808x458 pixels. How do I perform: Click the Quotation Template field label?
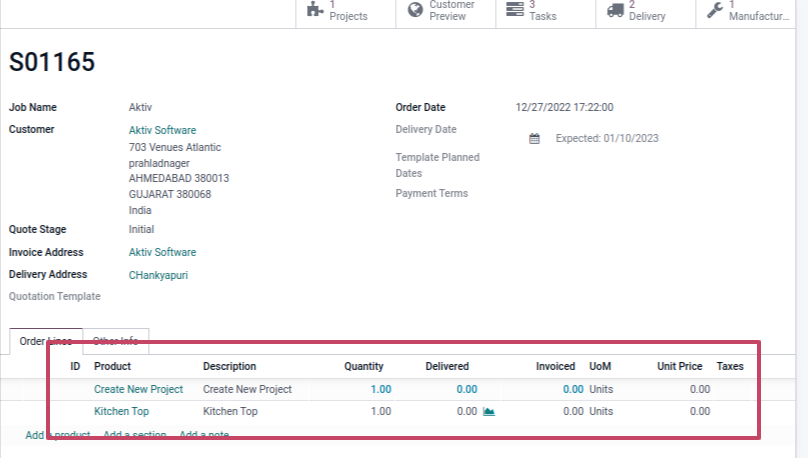pyautogui.click(x=55, y=296)
